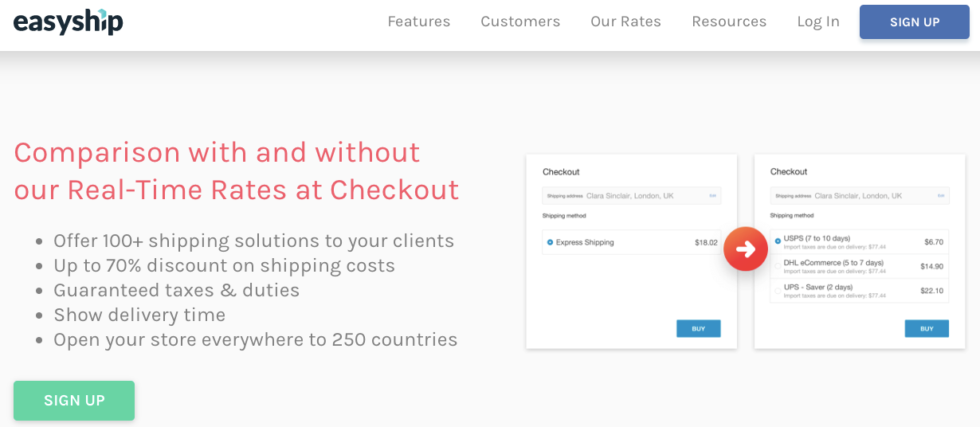Click the right Checkout preview card title
This screenshot has height=427, width=980.
click(x=789, y=172)
